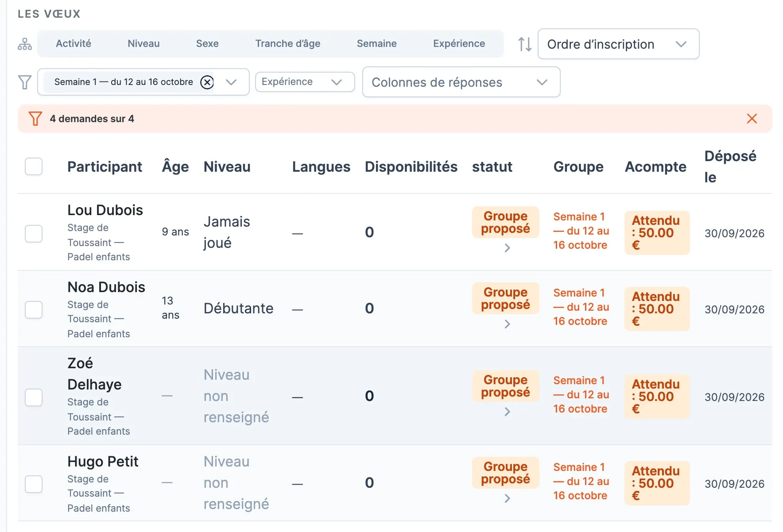Select the Lou Dubois row checkbox
The image size is (783, 532).
click(x=34, y=233)
